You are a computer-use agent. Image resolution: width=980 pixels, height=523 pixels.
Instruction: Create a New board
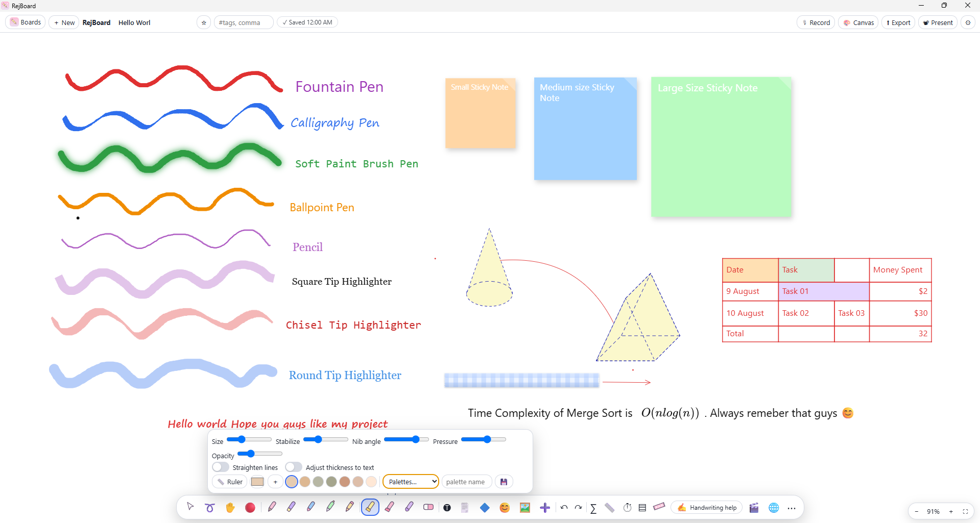[64, 22]
